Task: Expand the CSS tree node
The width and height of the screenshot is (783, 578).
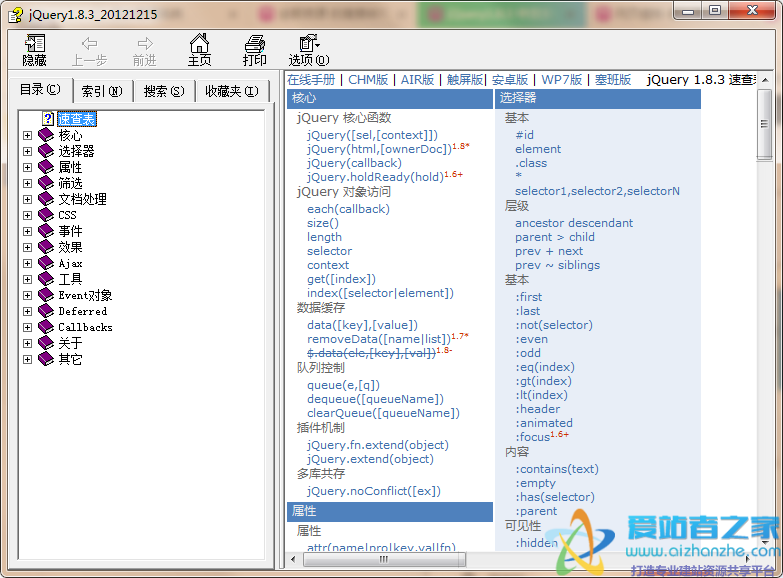Action: (27, 215)
